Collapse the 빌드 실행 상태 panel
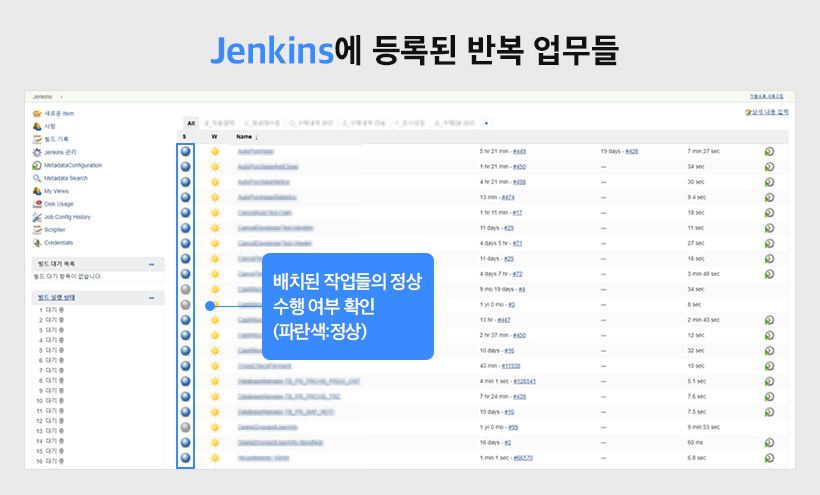Viewport: 820px width, 495px height. [151, 298]
